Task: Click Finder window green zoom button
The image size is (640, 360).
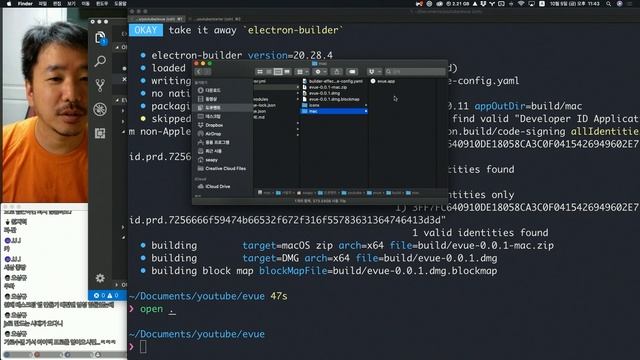Action: 210,63
